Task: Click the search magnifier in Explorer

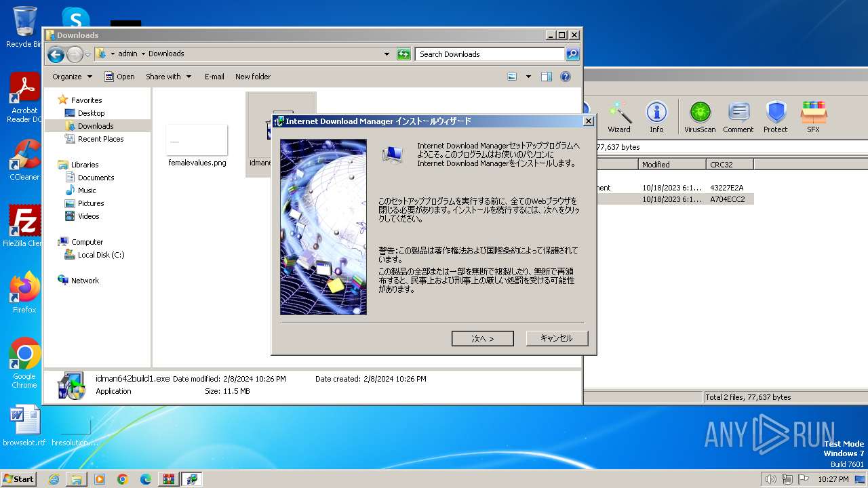Action: pyautogui.click(x=572, y=54)
